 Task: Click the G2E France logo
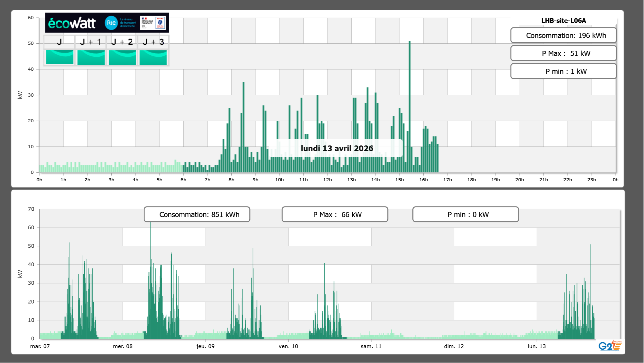(610, 346)
